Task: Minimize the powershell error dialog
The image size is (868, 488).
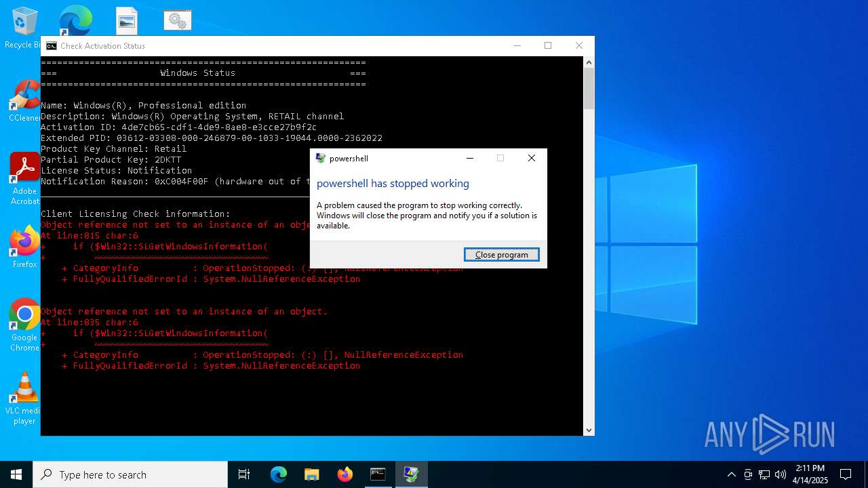Action: [470, 158]
